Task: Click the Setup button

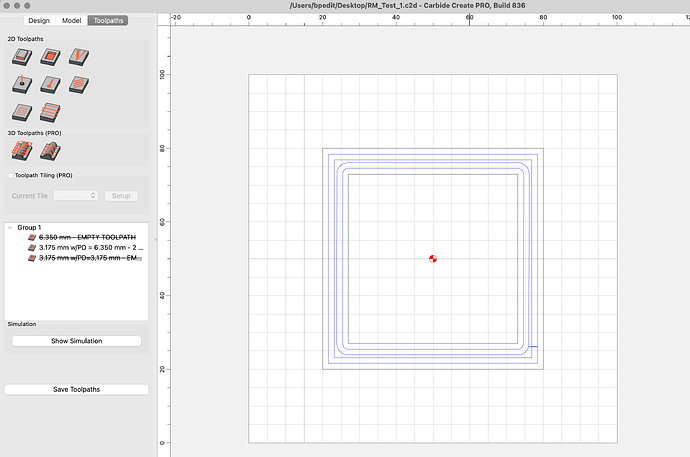Action: click(121, 196)
